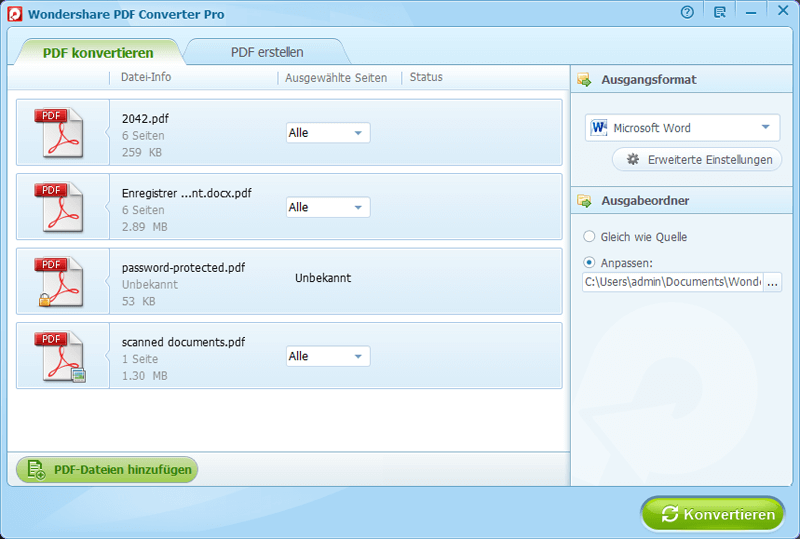Click the browse '...' button for output folder
Image resolution: width=800 pixels, height=539 pixels.
[772, 282]
